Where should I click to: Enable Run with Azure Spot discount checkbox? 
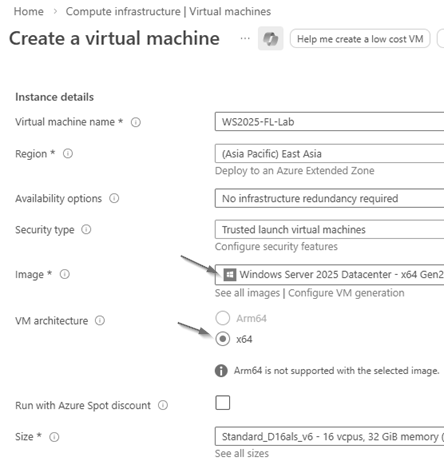[223, 403]
